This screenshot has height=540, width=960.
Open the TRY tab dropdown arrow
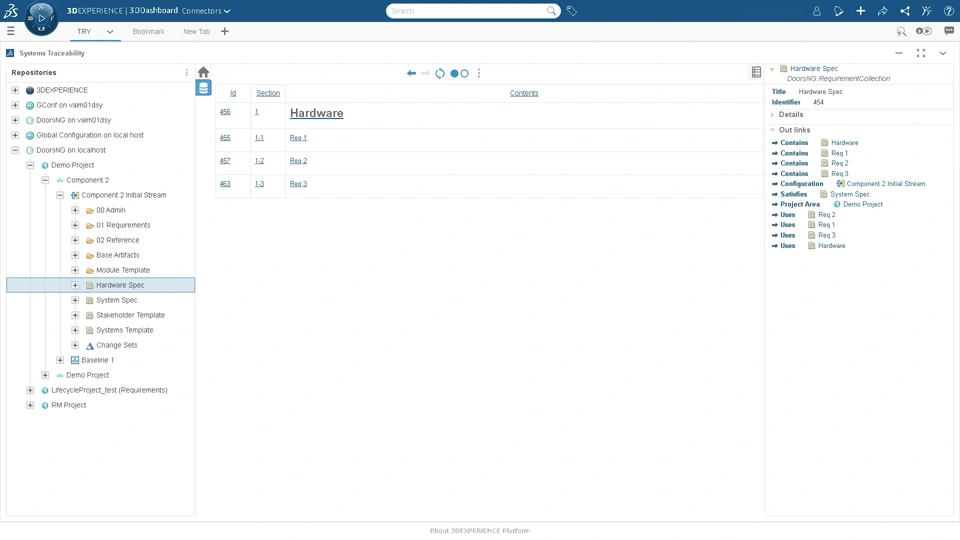coord(110,31)
